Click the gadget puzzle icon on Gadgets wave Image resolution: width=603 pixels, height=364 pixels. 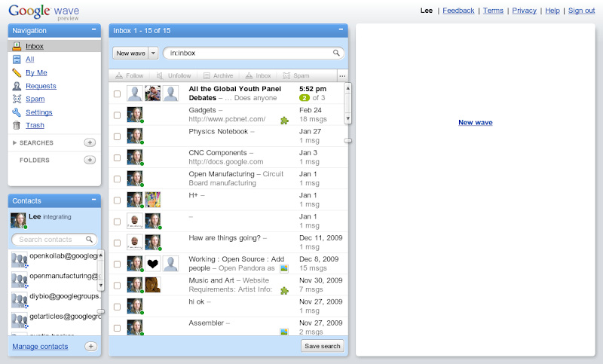pyautogui.click(x=284, y=121)
